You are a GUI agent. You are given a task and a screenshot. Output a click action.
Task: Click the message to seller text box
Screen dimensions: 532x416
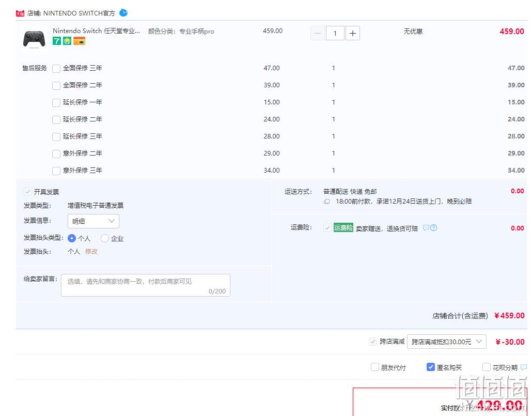146,285
